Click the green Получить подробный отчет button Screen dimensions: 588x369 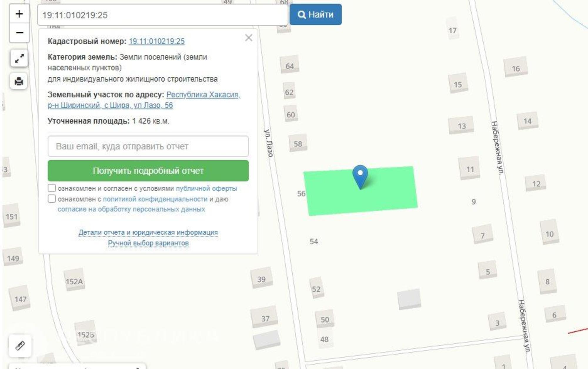click(148, 171)
